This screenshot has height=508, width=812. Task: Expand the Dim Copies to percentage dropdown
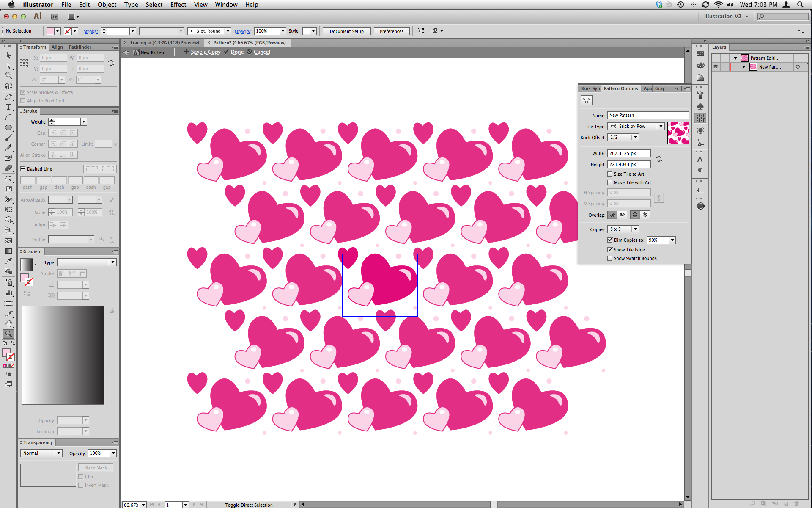[x=672, y=240]
